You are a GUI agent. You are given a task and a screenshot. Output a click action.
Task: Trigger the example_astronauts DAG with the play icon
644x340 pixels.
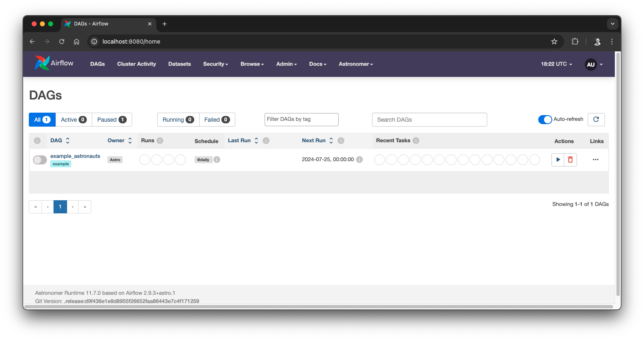click(558, 160)
